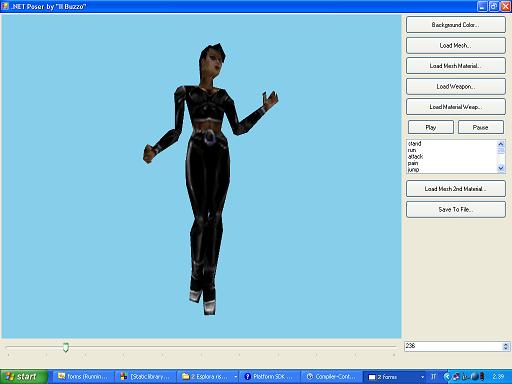The image size is (512, 384).
Task: Start animation with Play button
Action: click(431, 127)
